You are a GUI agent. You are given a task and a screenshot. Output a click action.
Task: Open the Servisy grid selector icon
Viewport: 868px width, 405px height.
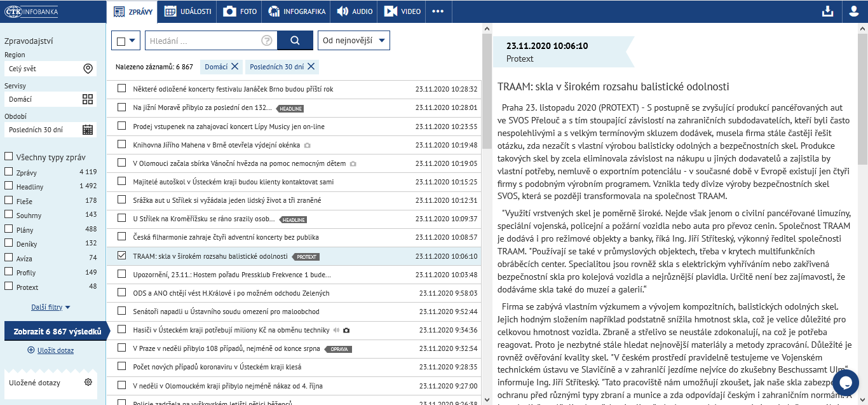88,99
